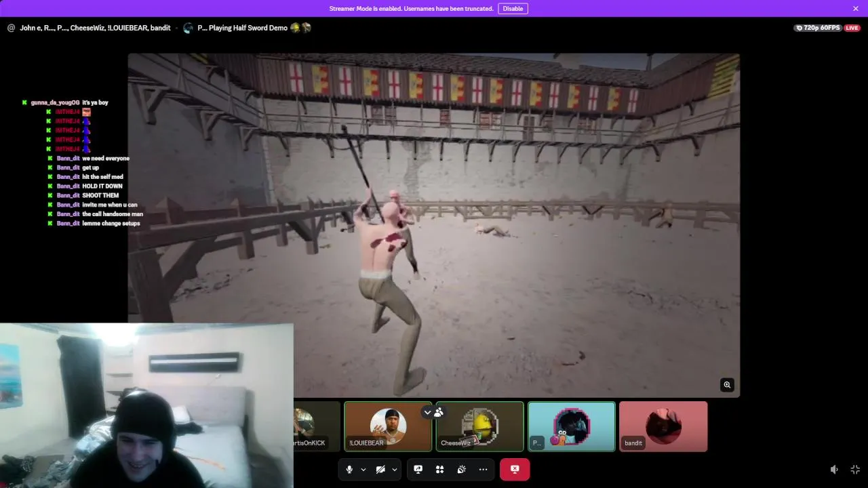Click chat message 'invite me when u can'
The height and width of the screenshot is (488, 868).
coord(110,205)
